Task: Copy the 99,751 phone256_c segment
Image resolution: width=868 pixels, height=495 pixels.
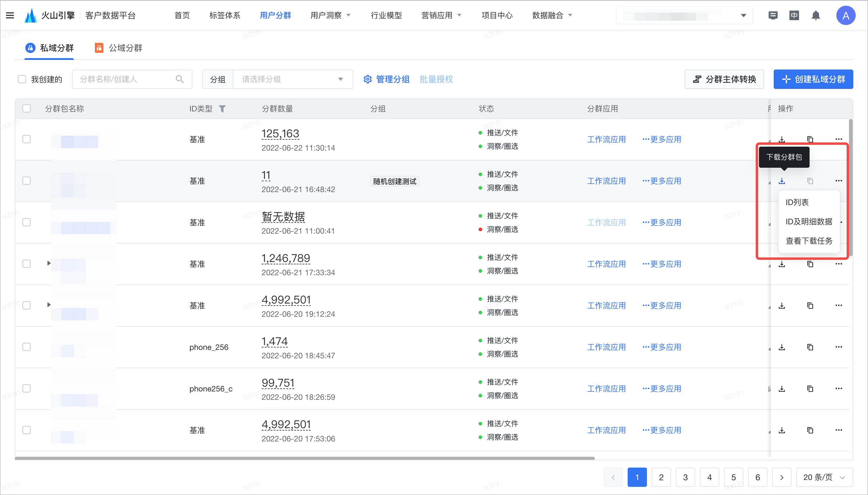Action: point(810,389)
